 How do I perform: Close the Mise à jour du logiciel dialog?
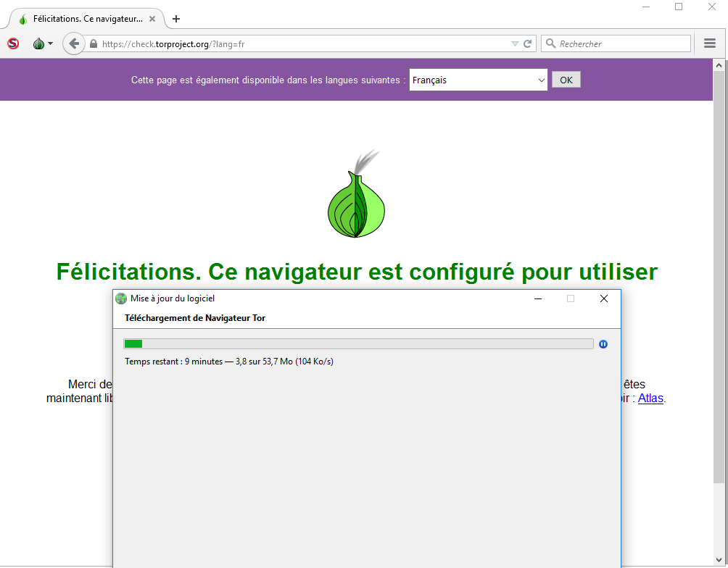coord(603,298)
